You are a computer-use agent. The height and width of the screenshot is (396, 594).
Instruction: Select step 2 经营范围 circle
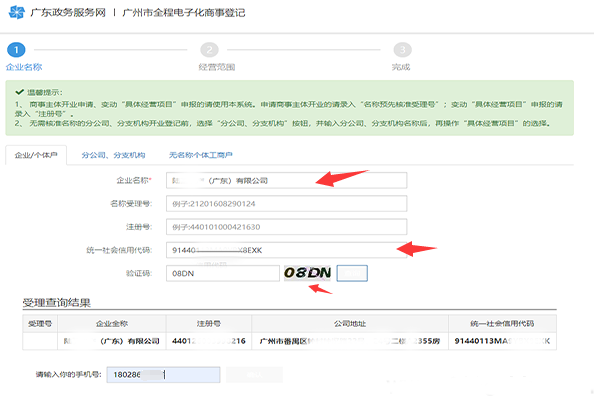(209, 50)
